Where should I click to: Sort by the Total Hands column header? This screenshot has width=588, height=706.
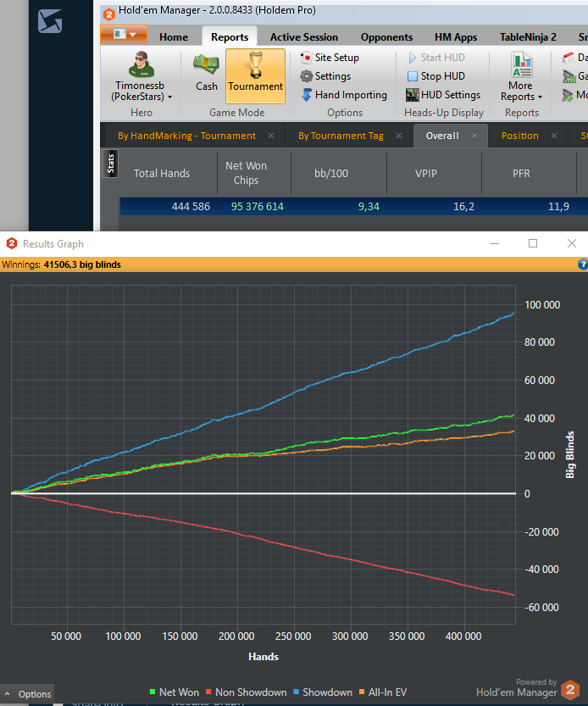(162, 174)
